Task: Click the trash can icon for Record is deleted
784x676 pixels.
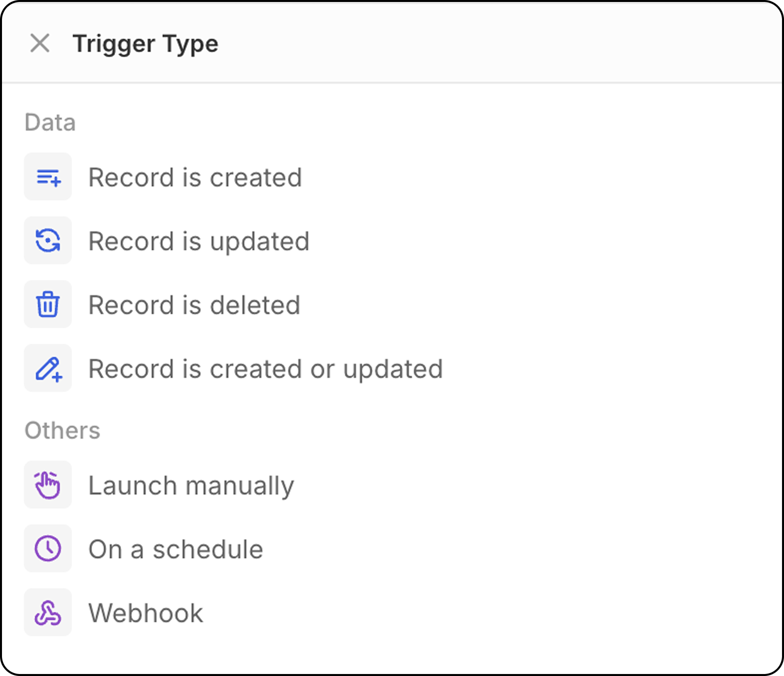Action: point(48,305)
